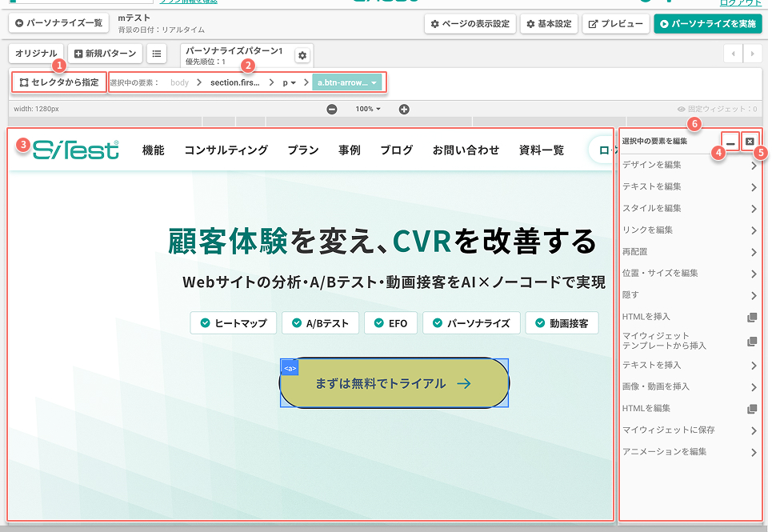Click the まずは無料でトライアル button

[394, 383]
